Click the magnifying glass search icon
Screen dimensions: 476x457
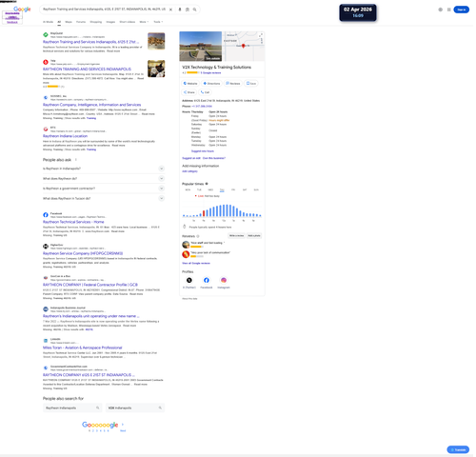(195, 10)
